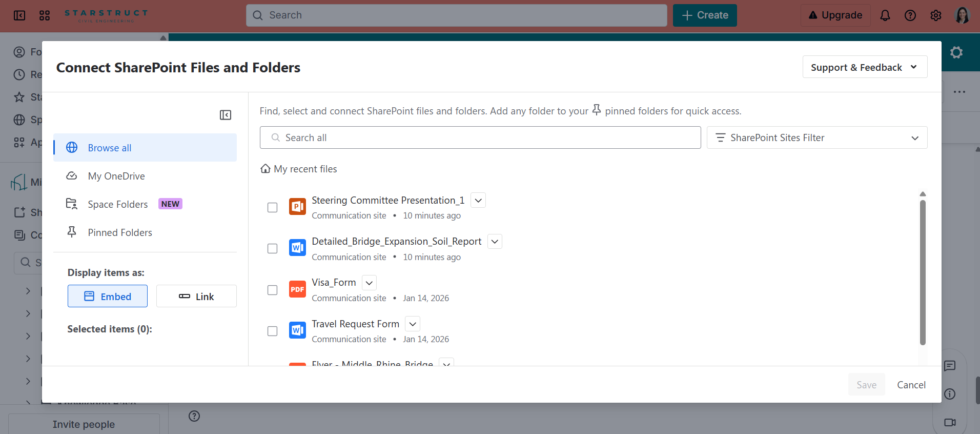Expand Steering Committee Presentation_1 options chevron
The image size is (980, 434).
478,200
